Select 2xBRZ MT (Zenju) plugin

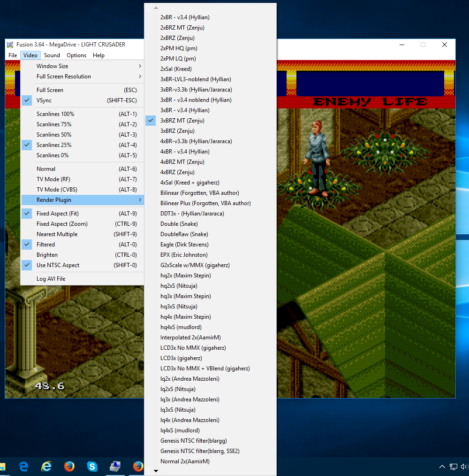click(x=210, y=28)
